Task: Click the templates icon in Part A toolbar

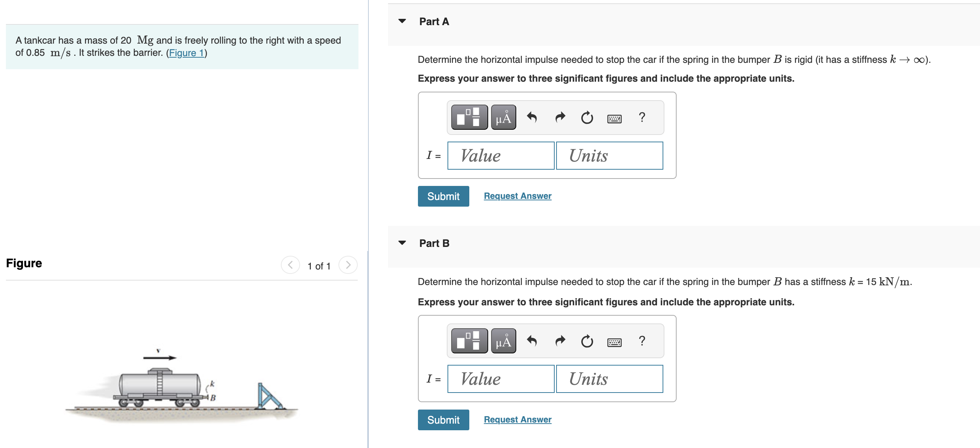Action: click(469, 117)
